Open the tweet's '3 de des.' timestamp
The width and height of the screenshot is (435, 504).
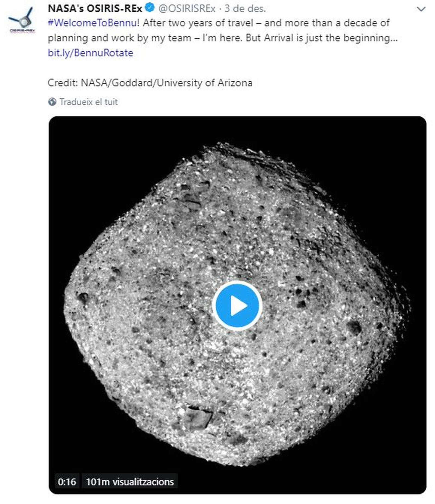(x=245, y=9)
